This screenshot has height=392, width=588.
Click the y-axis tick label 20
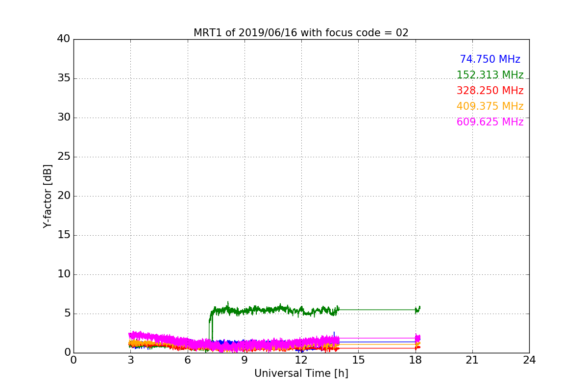64,196
